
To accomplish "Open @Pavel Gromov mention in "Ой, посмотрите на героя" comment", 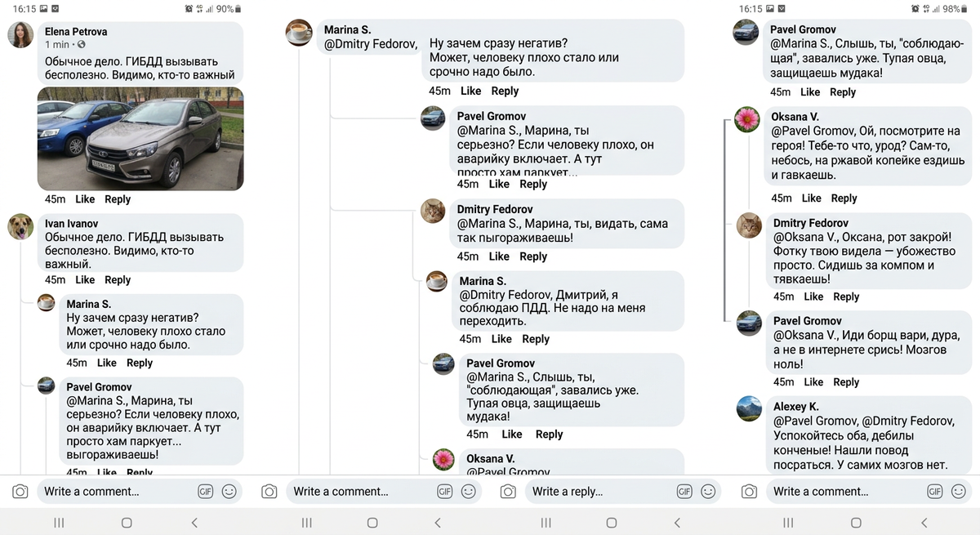I will coord(813,132).
